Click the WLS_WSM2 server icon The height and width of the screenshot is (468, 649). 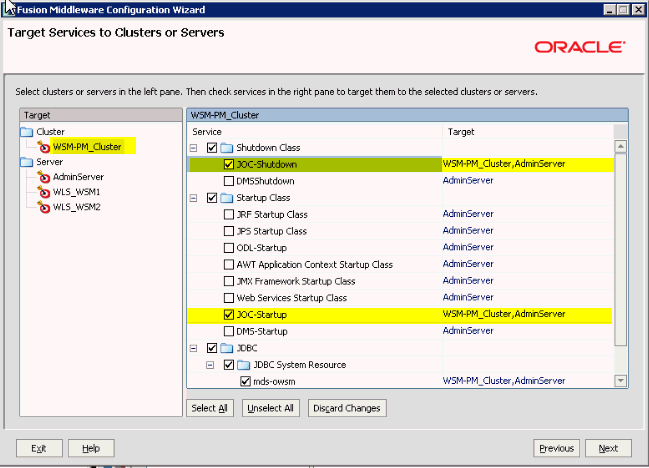(x=43, y=207)
